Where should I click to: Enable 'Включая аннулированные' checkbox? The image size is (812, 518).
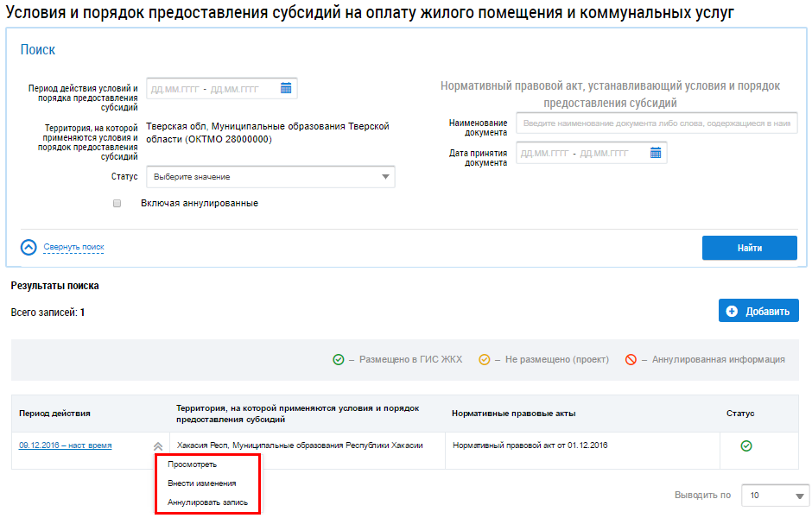pyautogui.click(x=117, y=204)
